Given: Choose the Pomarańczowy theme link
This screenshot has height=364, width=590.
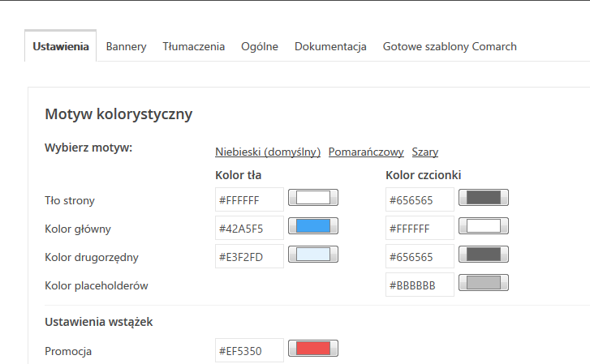Looking at the screenshot, I should 366,152.
